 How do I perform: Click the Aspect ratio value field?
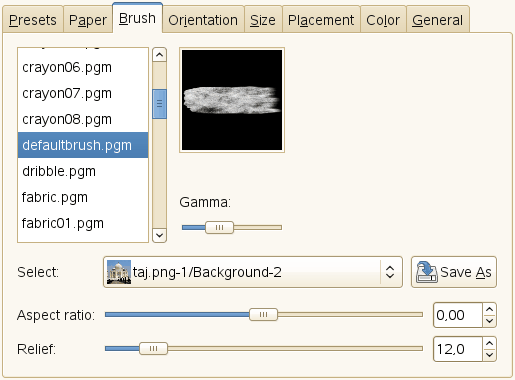pos(458,315)
